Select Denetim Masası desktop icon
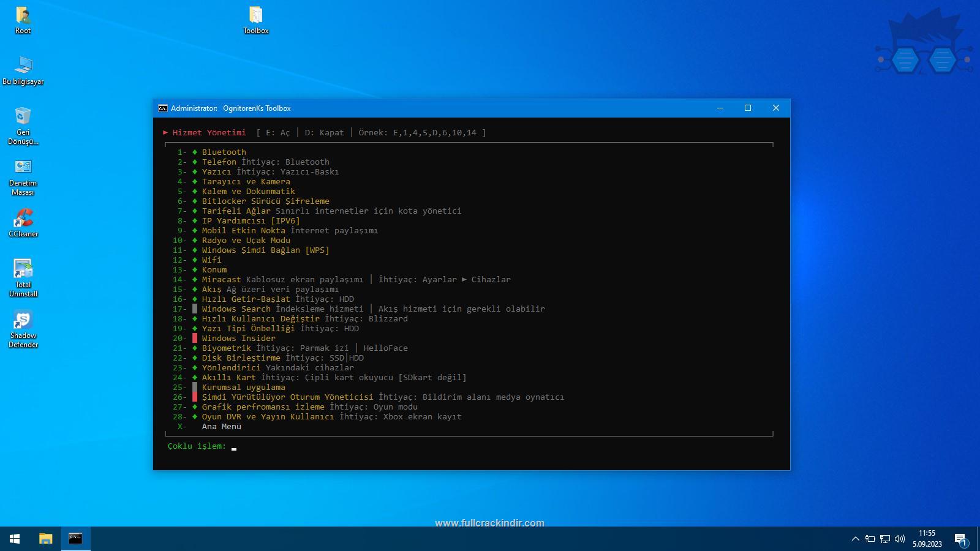This screenshot has width=980, height=551. click(x=23, y=177)
